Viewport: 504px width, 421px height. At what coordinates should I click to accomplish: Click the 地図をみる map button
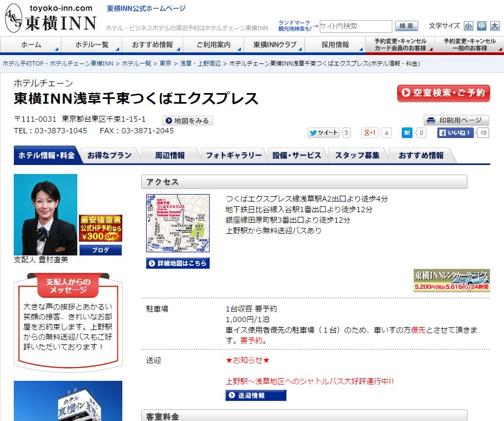pos(187,121)
